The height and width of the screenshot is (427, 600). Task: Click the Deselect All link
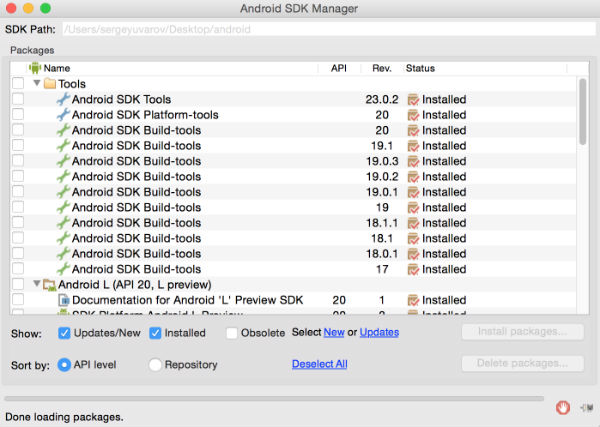tap(319, 364)
